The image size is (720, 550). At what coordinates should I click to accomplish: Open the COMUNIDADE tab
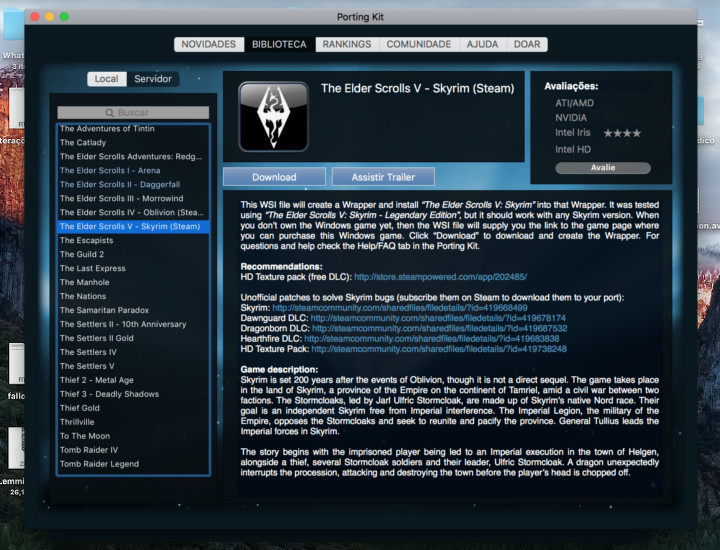[419, 45]
